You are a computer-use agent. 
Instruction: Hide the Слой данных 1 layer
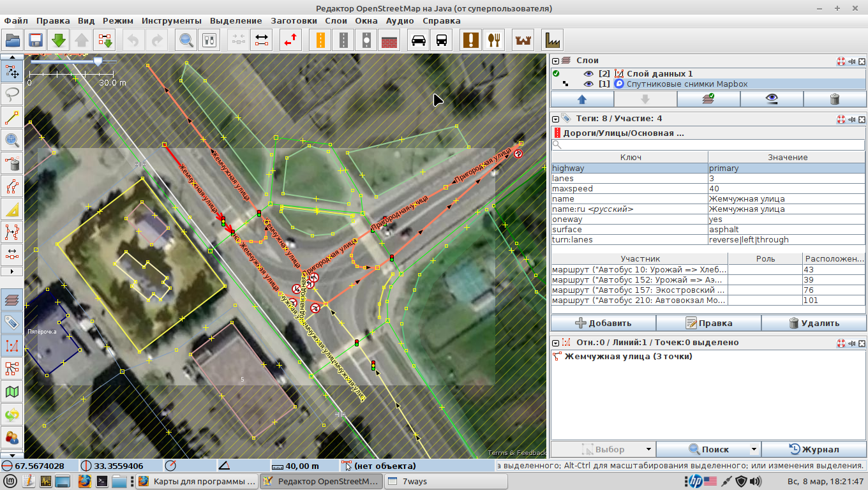[588, 73]
